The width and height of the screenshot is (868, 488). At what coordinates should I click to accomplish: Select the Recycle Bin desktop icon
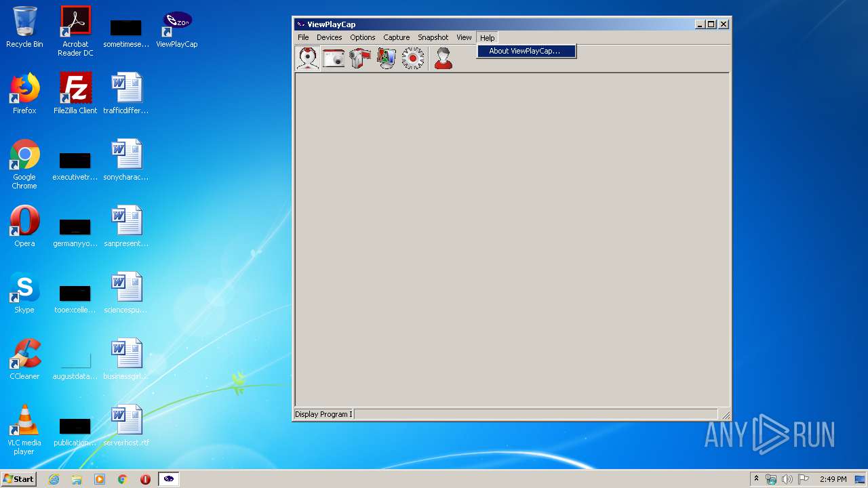pos(24,27)
